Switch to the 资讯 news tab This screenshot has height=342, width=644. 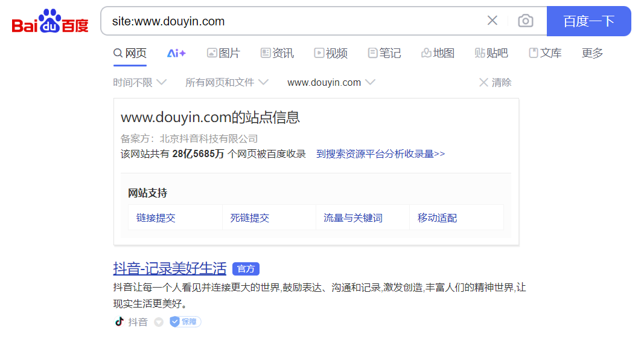pos(277,53)
